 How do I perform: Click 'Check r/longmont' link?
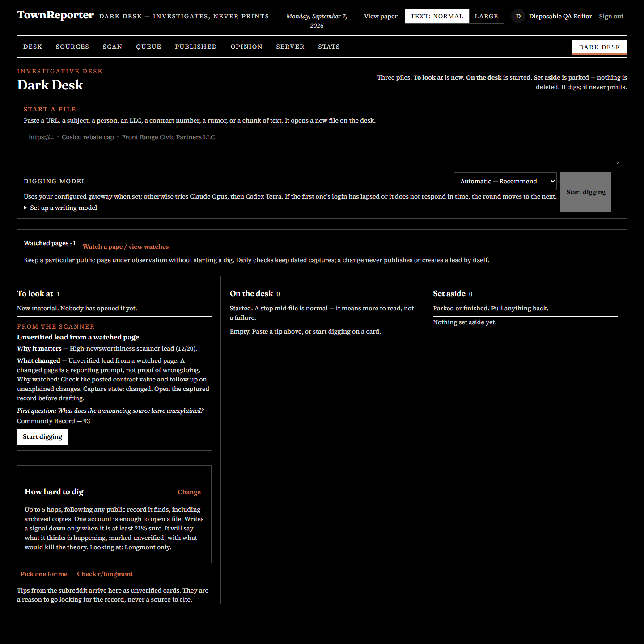[105, 574]
